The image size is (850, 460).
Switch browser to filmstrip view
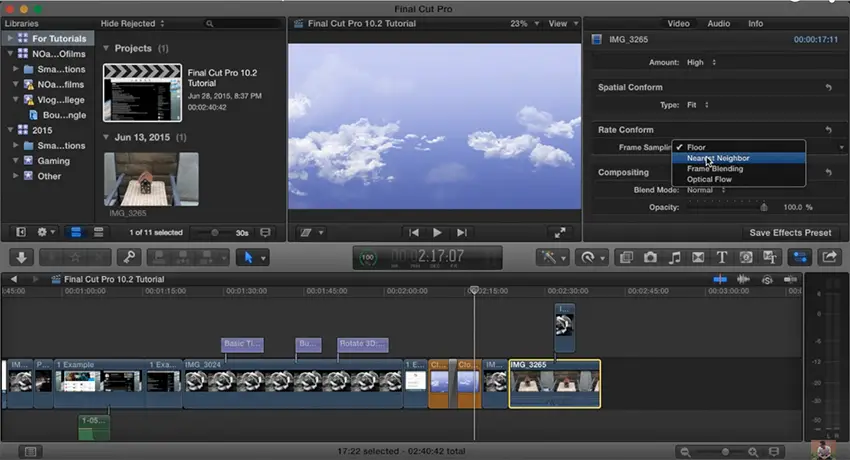coord(76,232)
